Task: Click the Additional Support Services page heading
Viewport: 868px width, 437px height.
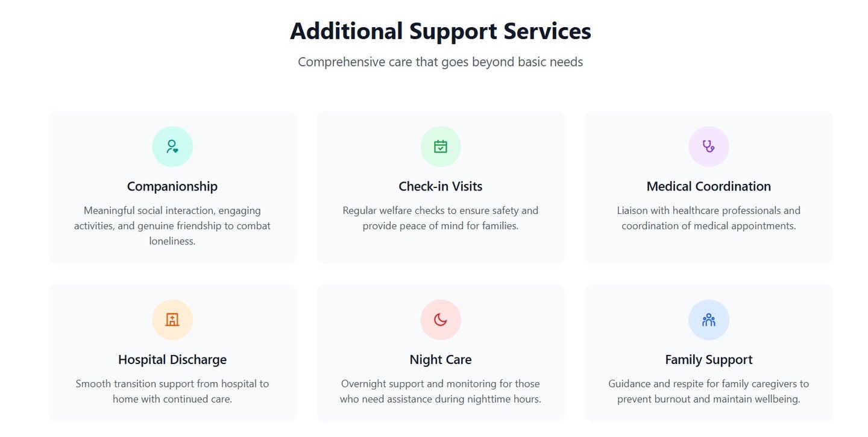Action: click(x=441, y=31)
